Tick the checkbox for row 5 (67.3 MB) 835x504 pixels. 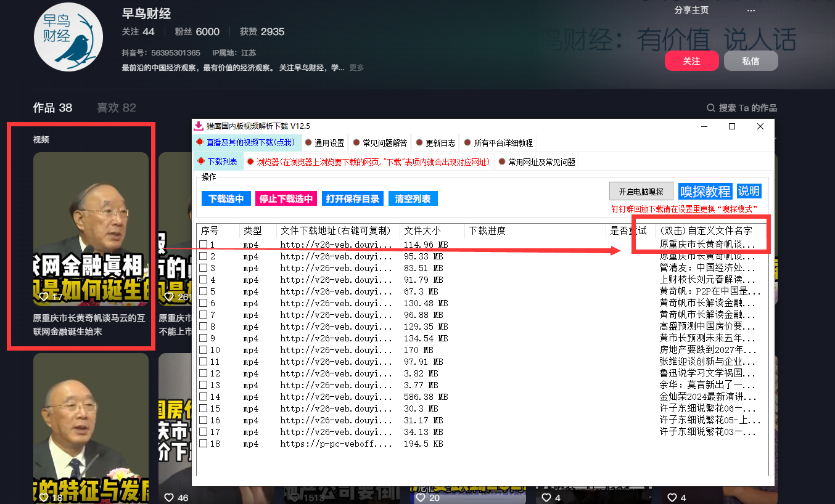pyautogui.click(x=203, y=291)
